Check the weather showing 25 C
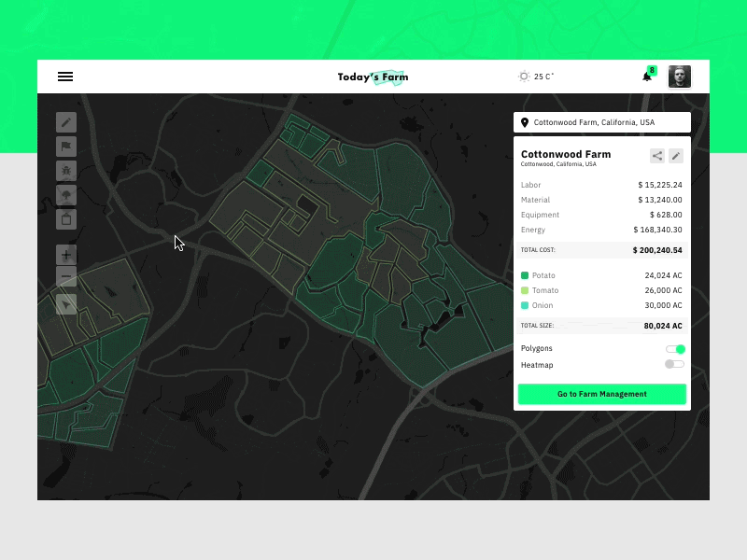747x560 pixels. [x=534, y=77]
